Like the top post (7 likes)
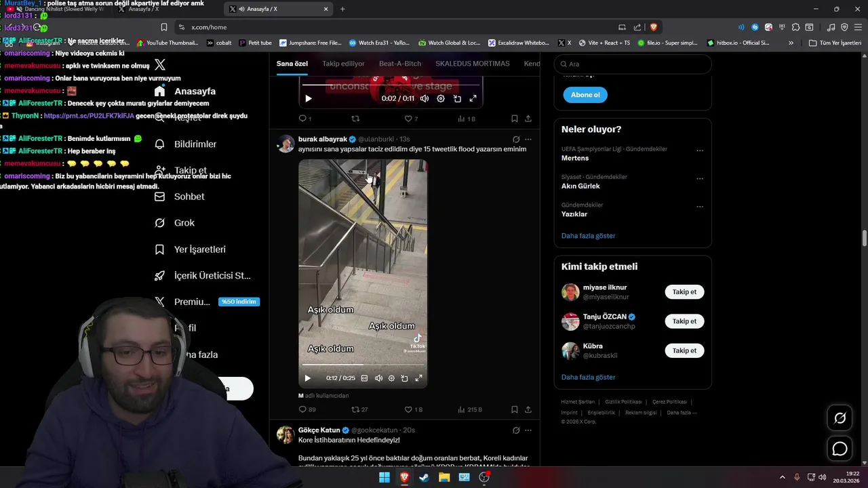 click(411, 119)
